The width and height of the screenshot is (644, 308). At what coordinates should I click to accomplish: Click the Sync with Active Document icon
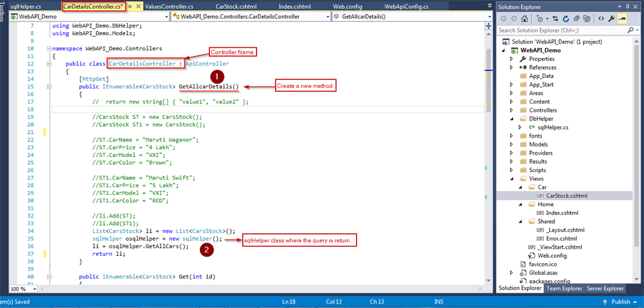[555, 18]
